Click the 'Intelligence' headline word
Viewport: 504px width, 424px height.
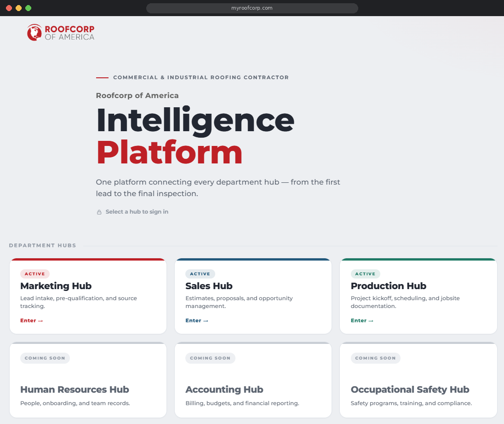195,121
